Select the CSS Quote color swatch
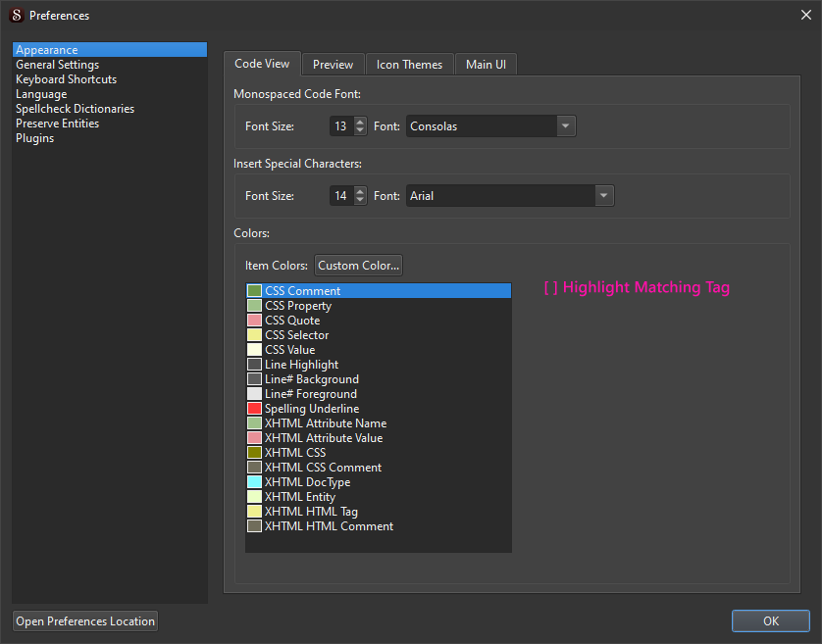This screenshot has height=644, width=822. pos(254,321)
